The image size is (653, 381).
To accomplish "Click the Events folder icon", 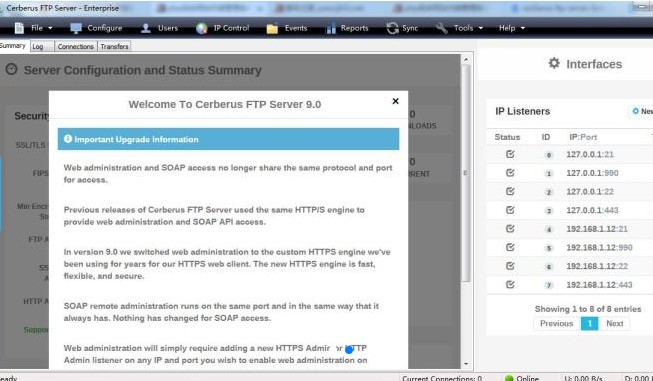I will (272, 28).
